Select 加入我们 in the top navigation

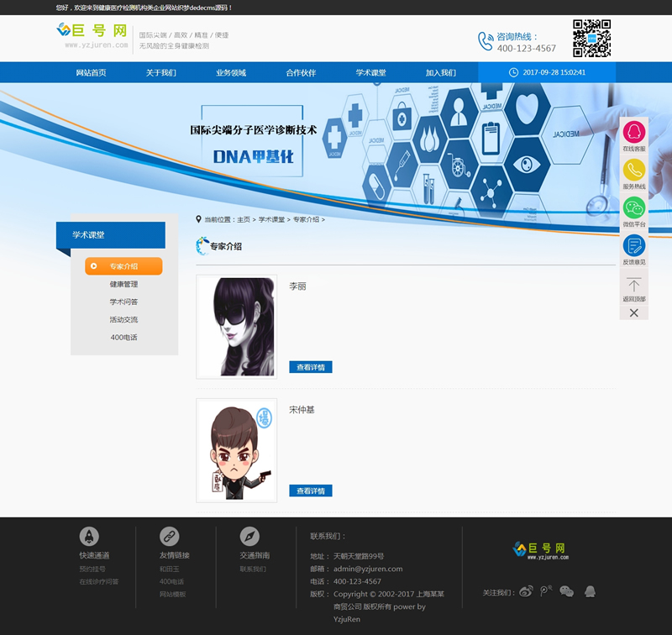point(440,73)
